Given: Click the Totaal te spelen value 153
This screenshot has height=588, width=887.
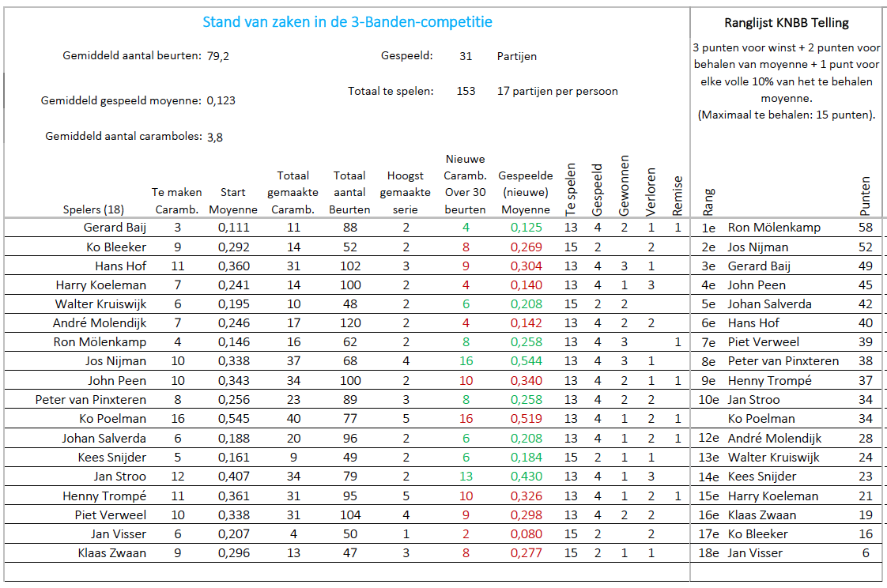Looking at the screenshot, I should pos(466,91).
